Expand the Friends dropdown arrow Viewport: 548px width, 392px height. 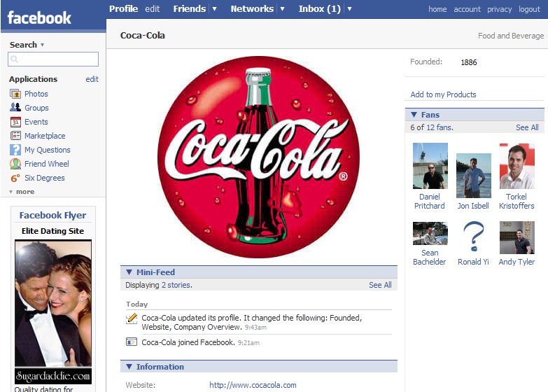[x=214, y=9]
